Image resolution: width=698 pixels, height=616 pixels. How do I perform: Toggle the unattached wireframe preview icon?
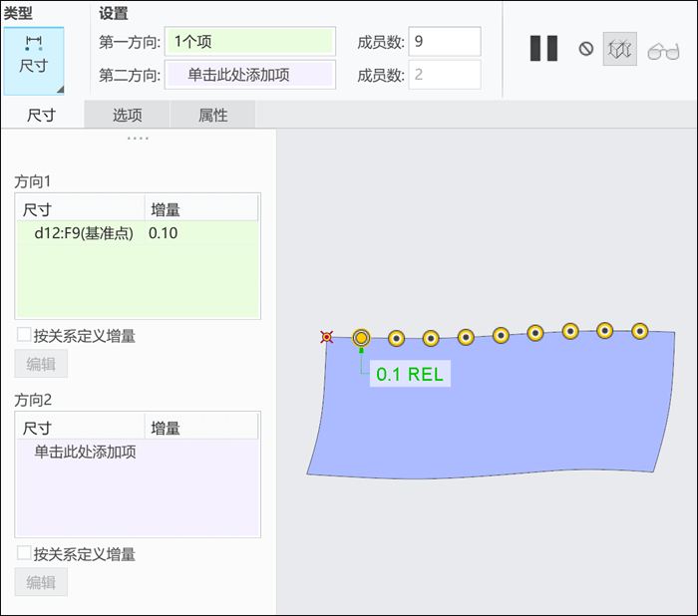point(619,49)
